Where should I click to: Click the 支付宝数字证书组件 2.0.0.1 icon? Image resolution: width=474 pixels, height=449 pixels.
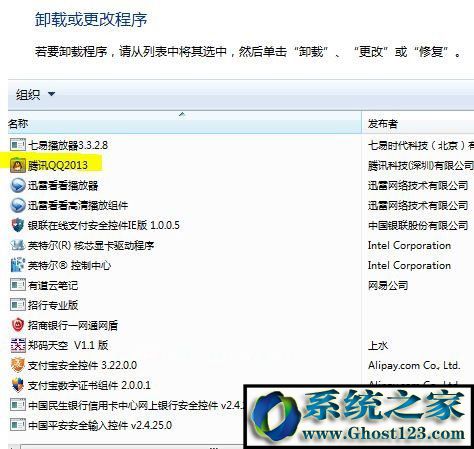(18, 385)
